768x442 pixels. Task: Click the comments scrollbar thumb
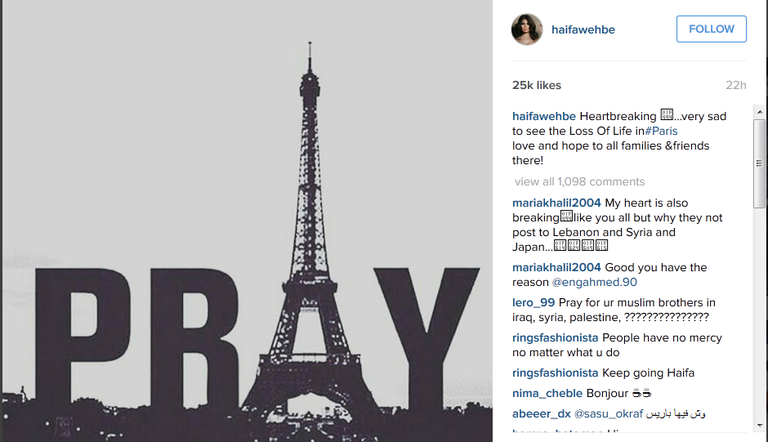click(x=759, y=164)
